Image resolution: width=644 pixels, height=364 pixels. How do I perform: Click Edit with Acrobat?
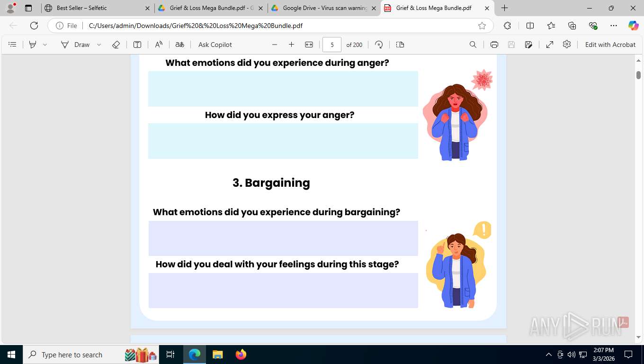[x=610, y=45]
